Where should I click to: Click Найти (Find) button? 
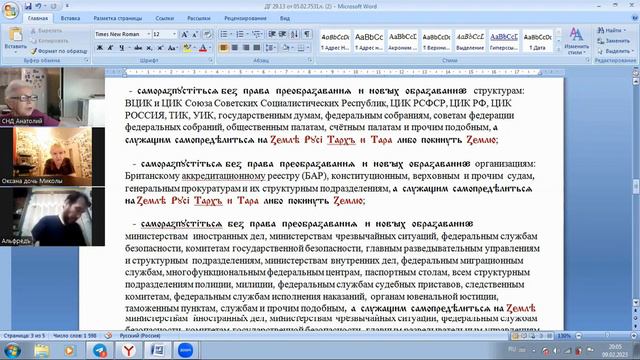pyautogui.click(x=611, y=30)
